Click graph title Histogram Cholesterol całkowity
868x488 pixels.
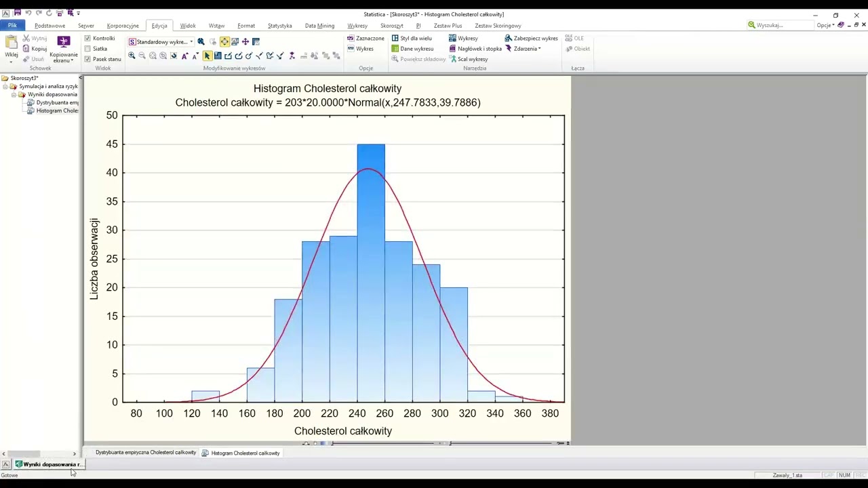click(328, 88)
